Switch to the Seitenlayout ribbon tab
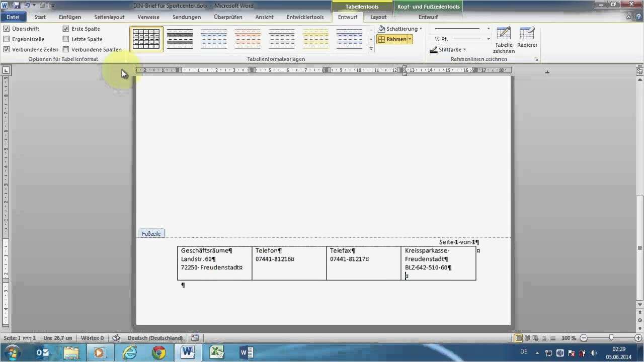This screenshot has width=644, height=362. pos(109,17)
